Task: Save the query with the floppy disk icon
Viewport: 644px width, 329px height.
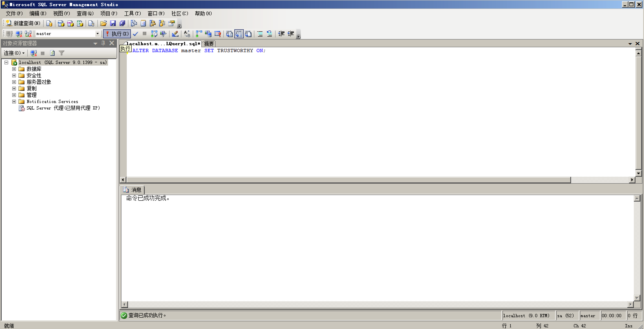Action: (113, 23)
